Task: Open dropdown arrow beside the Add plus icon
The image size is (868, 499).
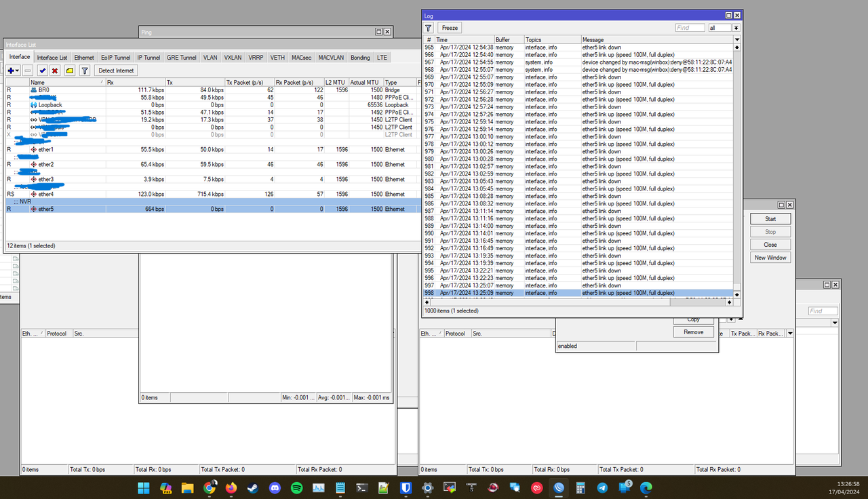Action: click(18, 71)
